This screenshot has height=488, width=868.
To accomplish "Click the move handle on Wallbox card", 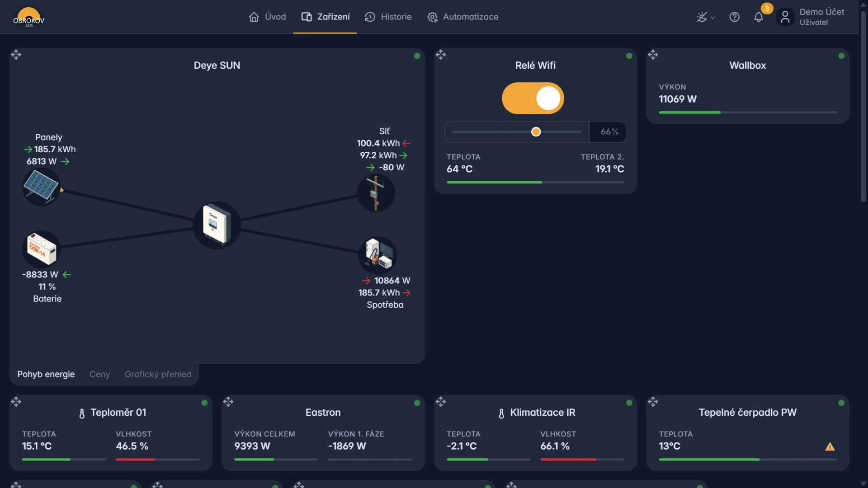I will coord(653,55).
